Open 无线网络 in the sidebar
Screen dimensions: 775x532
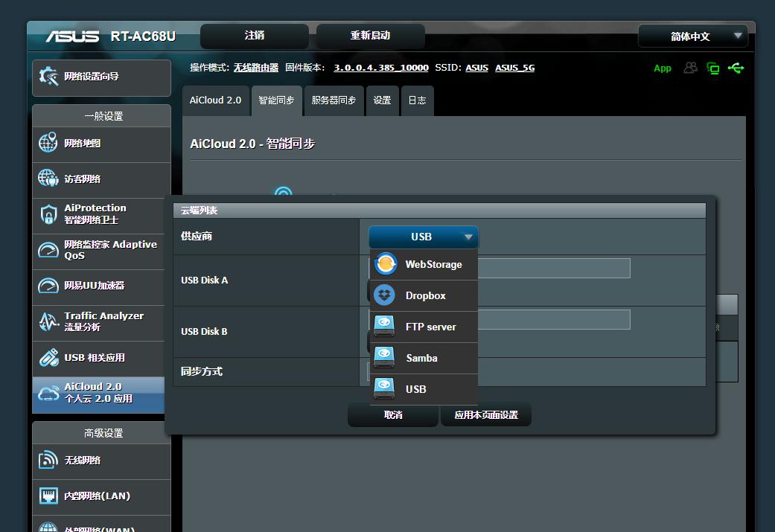101,461
